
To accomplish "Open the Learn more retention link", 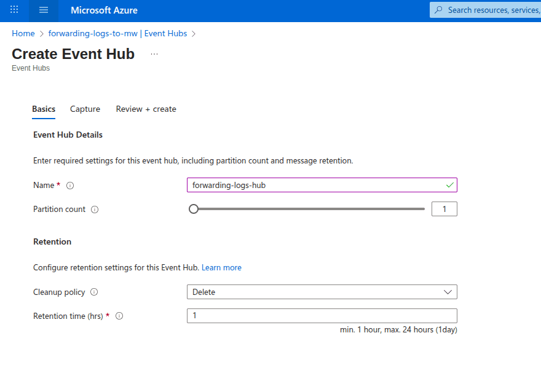I will [221, 267].
